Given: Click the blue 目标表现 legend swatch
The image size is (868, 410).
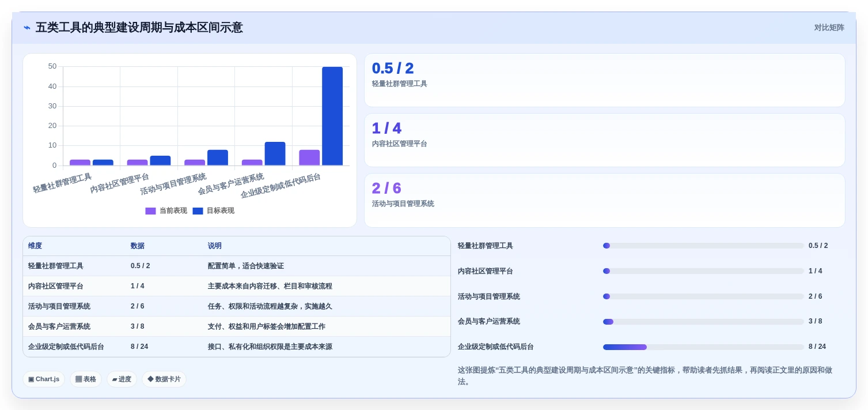Looking at the screenshot, I should click(x=198, y=211).
